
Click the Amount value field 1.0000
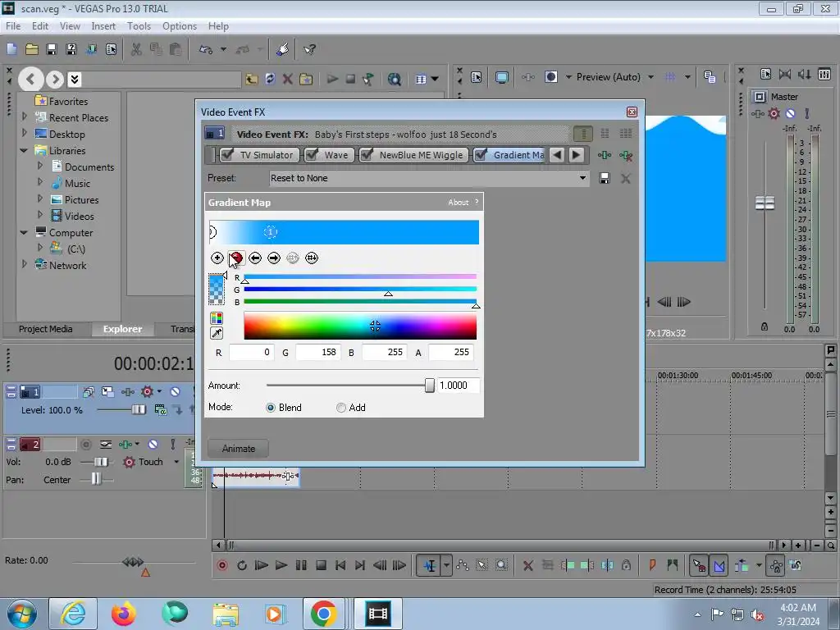click(x=458, y=386)
